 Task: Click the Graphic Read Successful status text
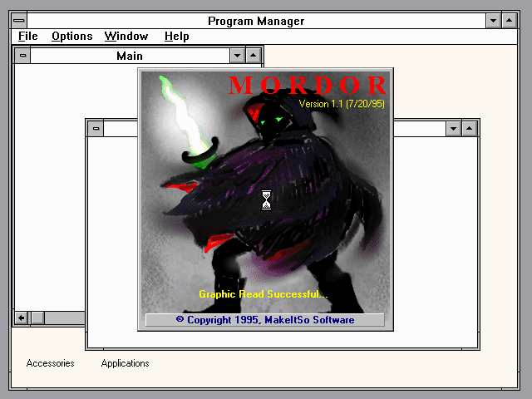264,294
